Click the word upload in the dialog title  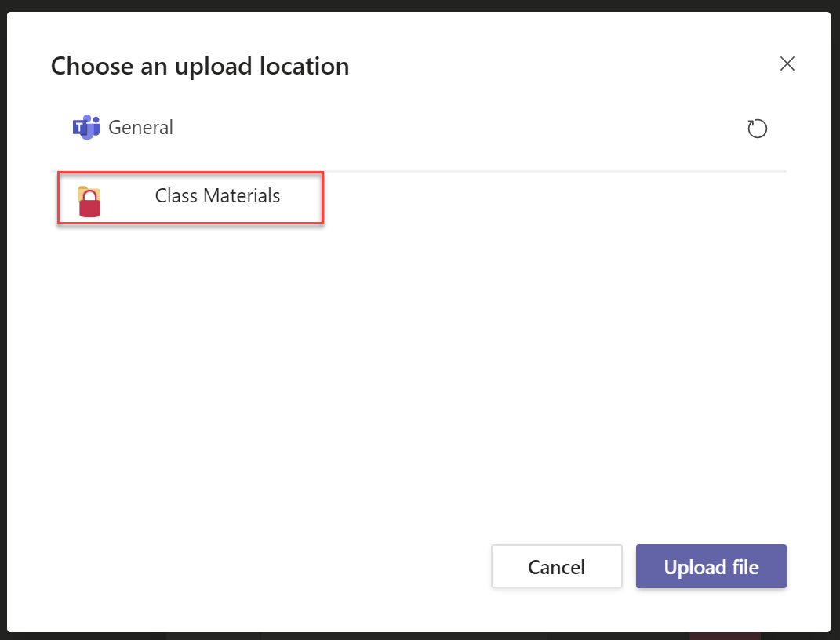pyautogui.click(x=215, y=66)
